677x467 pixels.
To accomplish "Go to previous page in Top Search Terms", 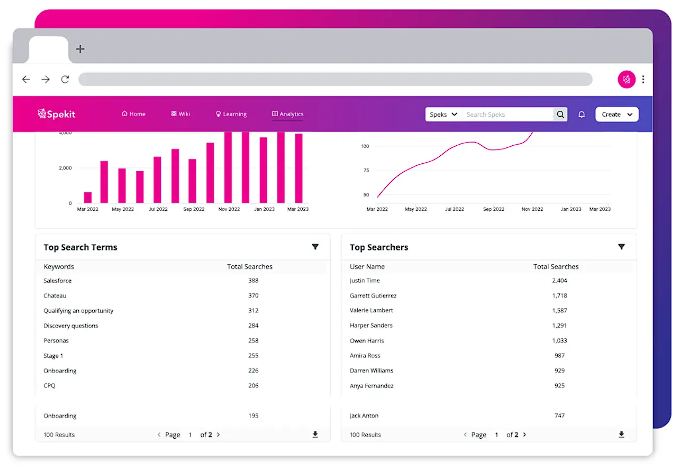I will 159,435.
